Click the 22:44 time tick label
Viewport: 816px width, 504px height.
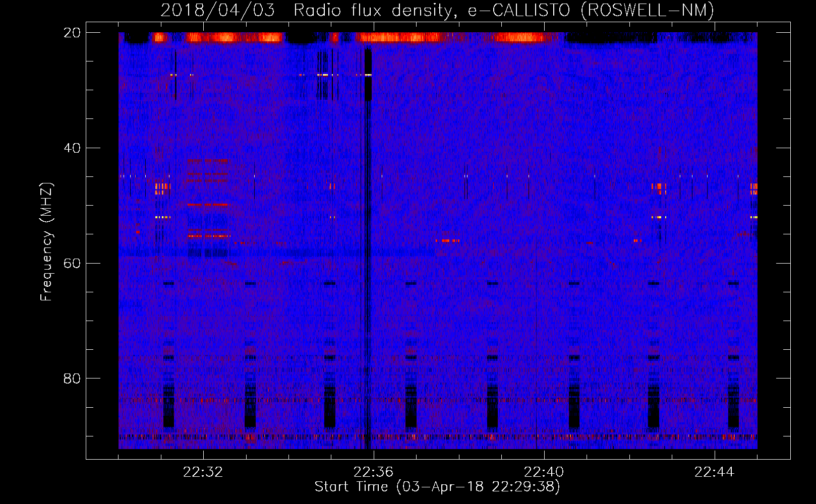coord(714,472)
